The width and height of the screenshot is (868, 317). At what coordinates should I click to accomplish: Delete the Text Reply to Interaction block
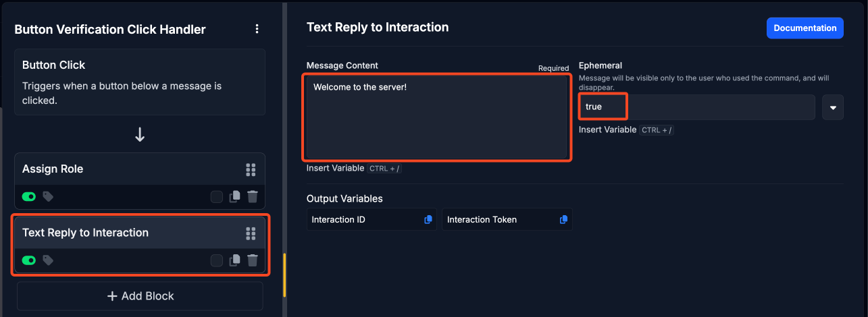(x=252, y=260)
